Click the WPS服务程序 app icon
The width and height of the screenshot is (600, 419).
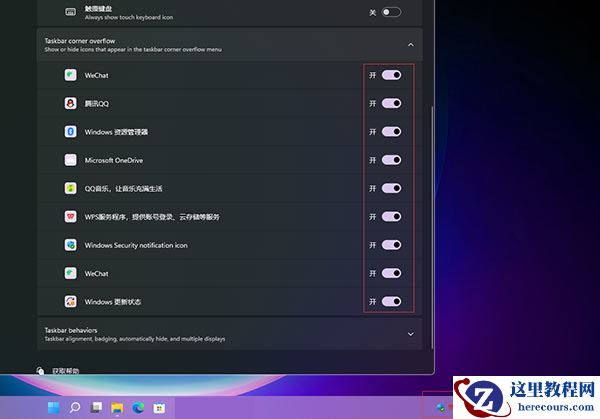pyautogui.click(x=70, y=217)
